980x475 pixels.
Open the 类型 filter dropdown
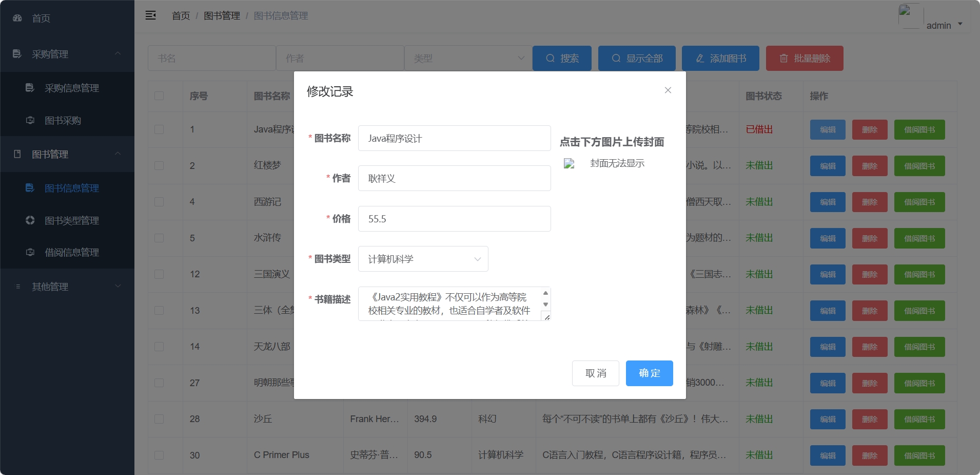(x=468, y=59)
